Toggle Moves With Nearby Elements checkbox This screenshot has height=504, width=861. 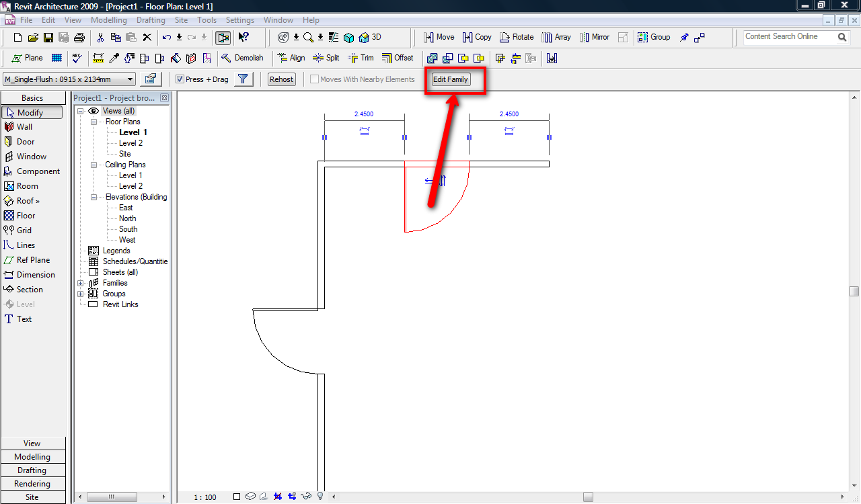click(x=314, y=79)
